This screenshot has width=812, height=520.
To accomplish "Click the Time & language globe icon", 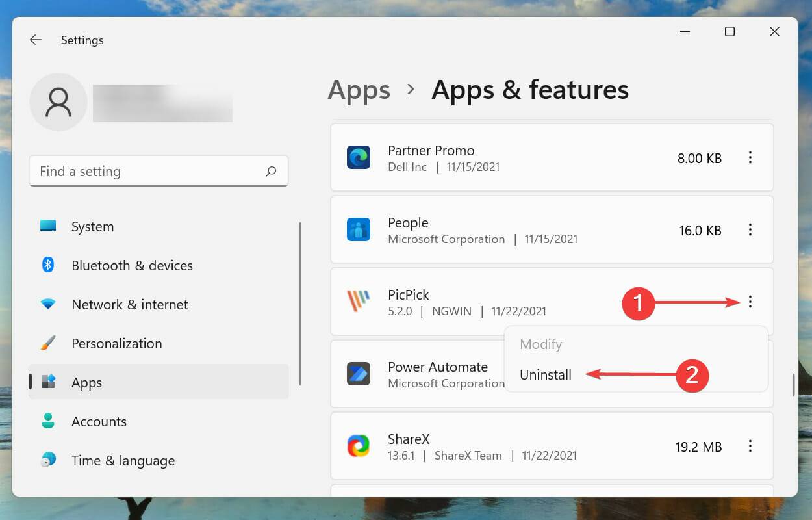I will 48,460.
